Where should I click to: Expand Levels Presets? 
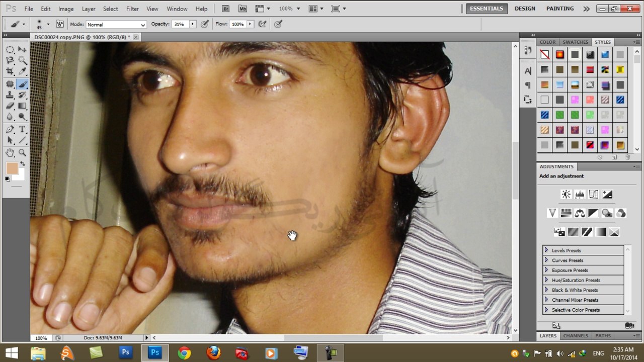pyautogui.click(x=546, y=250)
